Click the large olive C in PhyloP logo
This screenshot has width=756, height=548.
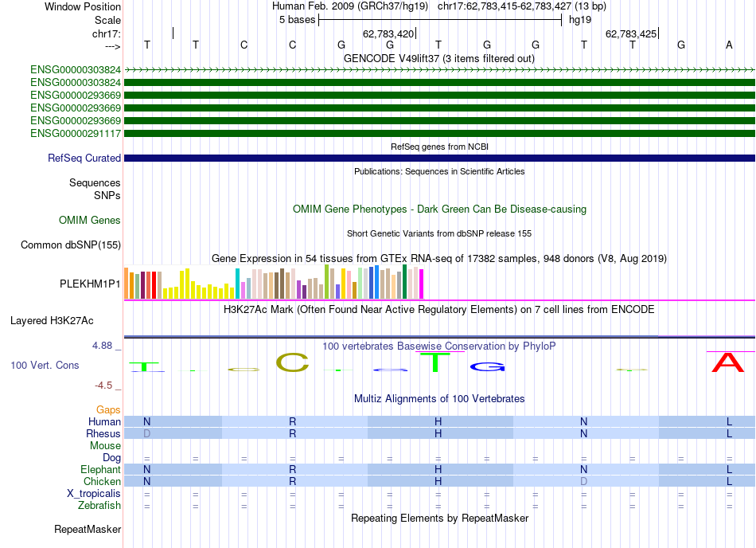(x=292, y=362)
